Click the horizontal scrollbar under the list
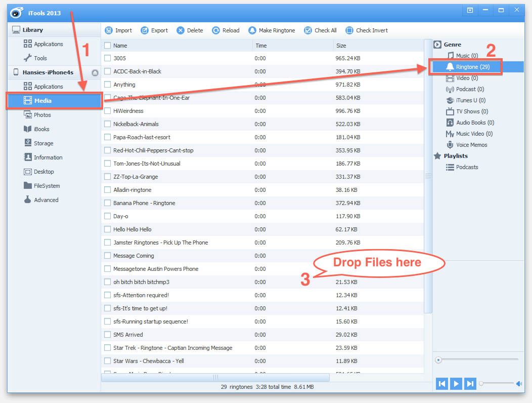The image size is (532, 403). point(215,378)
